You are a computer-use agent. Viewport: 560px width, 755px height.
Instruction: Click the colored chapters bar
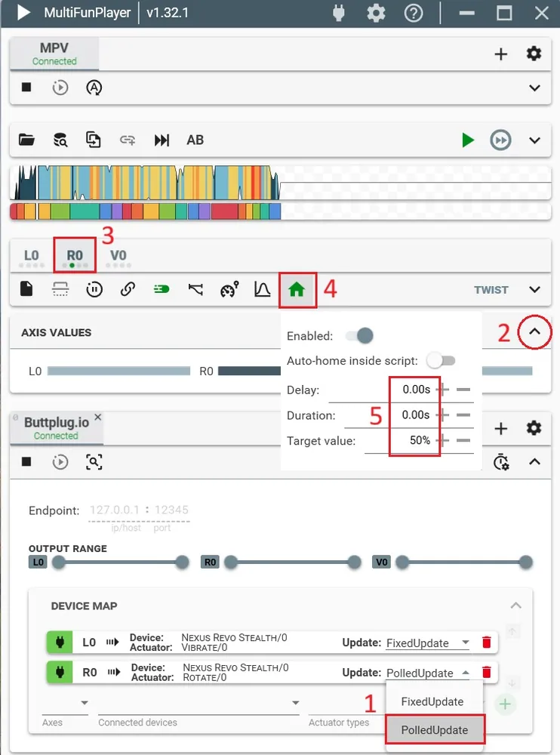pos(280,211)
